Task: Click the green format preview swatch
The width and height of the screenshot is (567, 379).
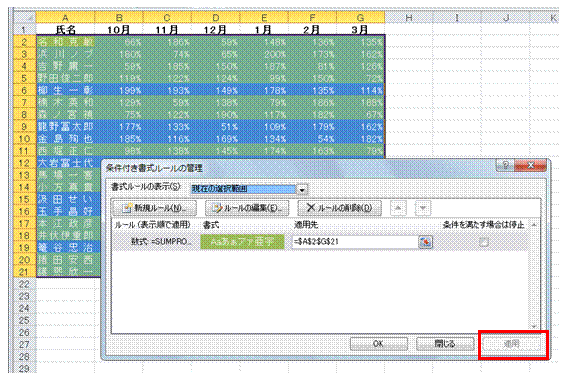Action: [x=242, y=242]
